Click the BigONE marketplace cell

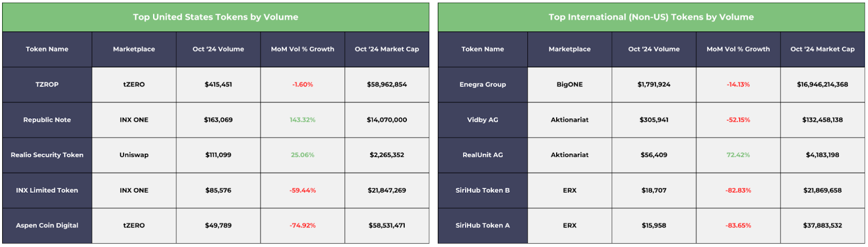point(570,85)
